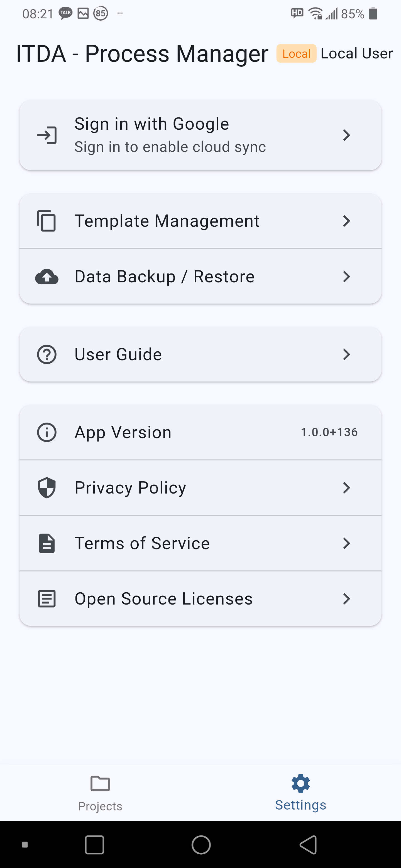Image resolution: width=401 pixels, height=868 pixels.
Task: Tap the orange Local badge
Action: tap(296, 54)
